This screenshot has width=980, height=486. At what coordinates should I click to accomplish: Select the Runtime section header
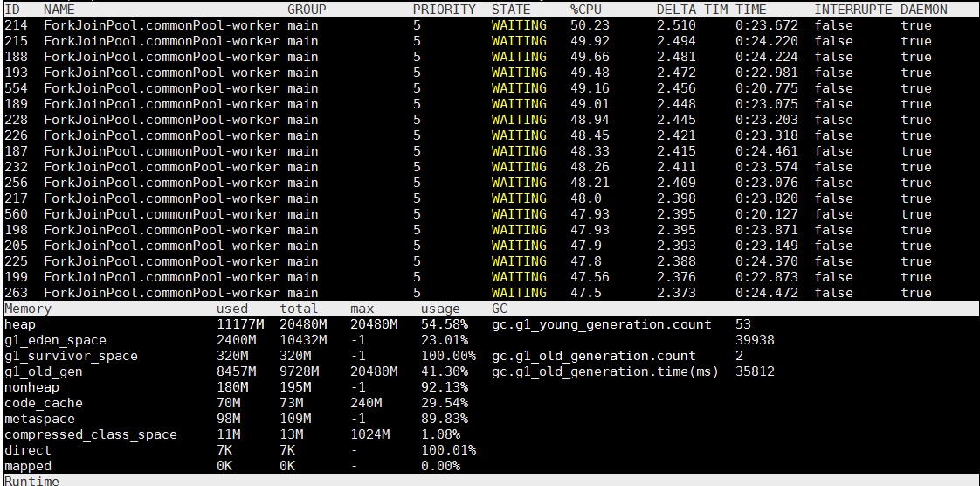point(31,481)
